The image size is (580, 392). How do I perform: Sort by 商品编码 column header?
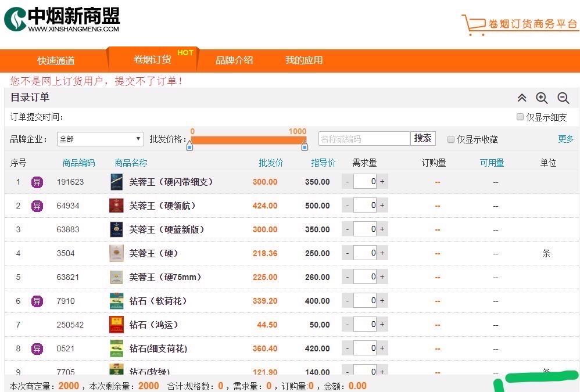coord(78,163)
